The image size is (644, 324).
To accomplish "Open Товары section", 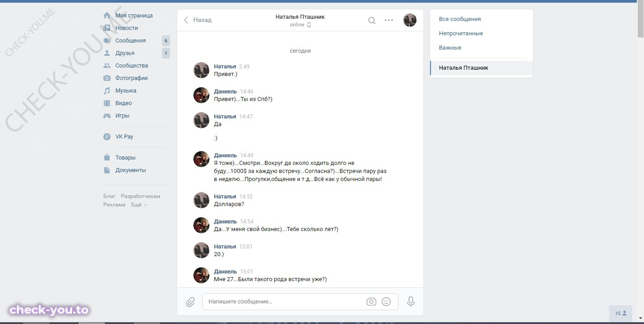I will click(x=125, y=158).
